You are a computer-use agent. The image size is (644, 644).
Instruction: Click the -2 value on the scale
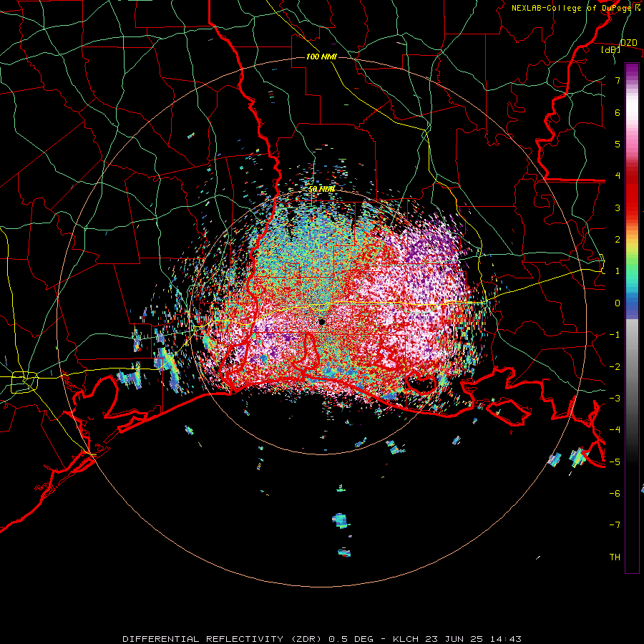[x=615, y=367]
